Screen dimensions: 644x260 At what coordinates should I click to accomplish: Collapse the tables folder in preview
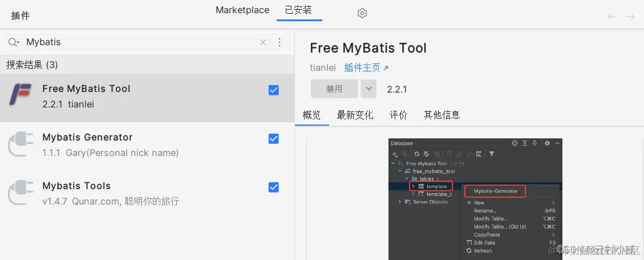407,178
